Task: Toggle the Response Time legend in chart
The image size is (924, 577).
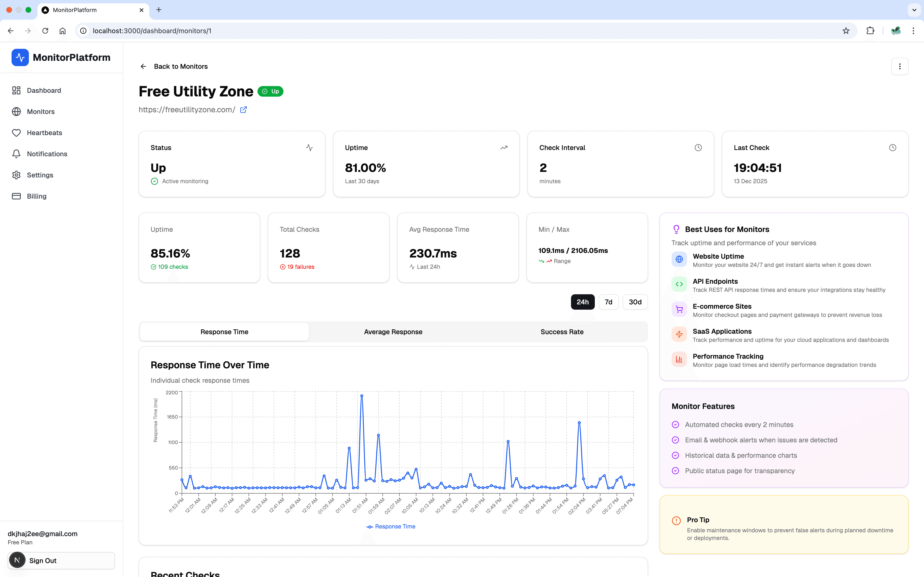Action: click(391, 526)
